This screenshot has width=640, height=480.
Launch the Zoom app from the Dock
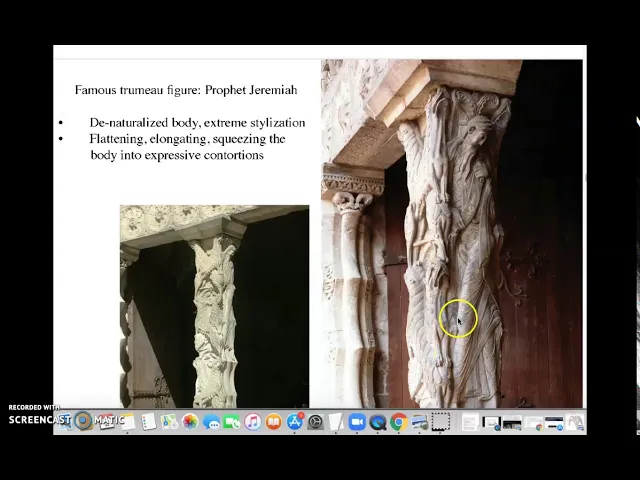coord(357,422)
